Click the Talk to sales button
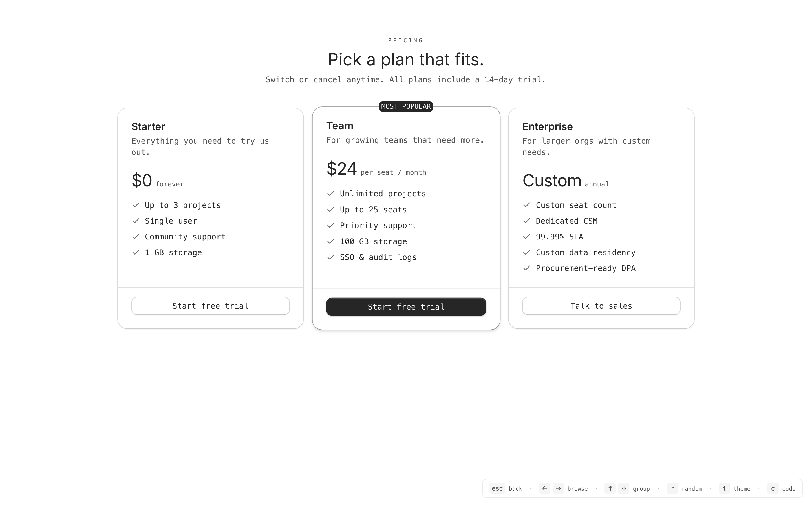 coord(601,306)
